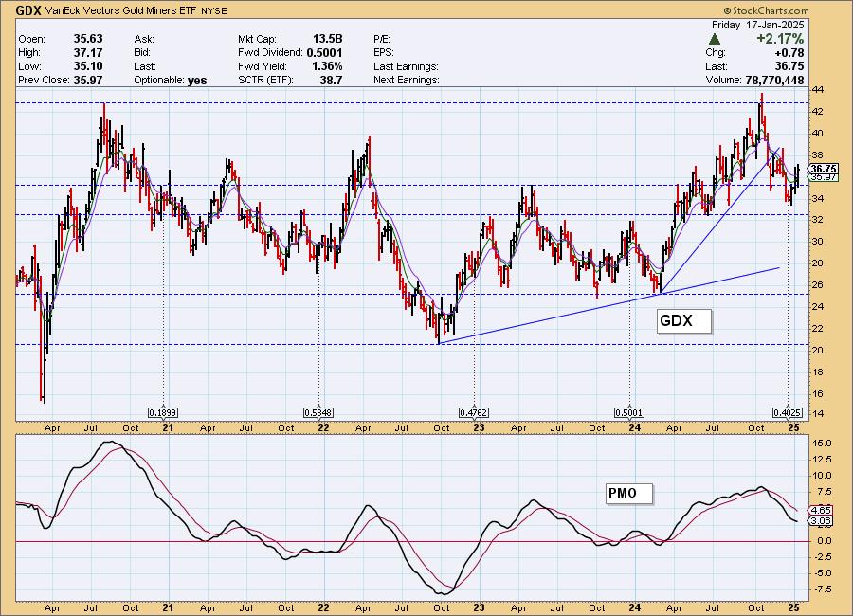Click the GDX label box inside the price chart
Viewport: 853px width, 616px height.
683,321
